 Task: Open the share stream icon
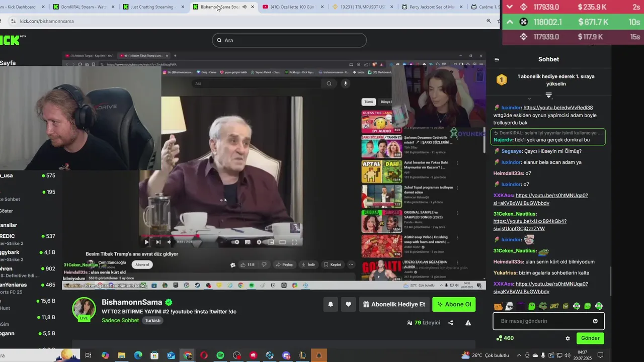coord(451,323)
